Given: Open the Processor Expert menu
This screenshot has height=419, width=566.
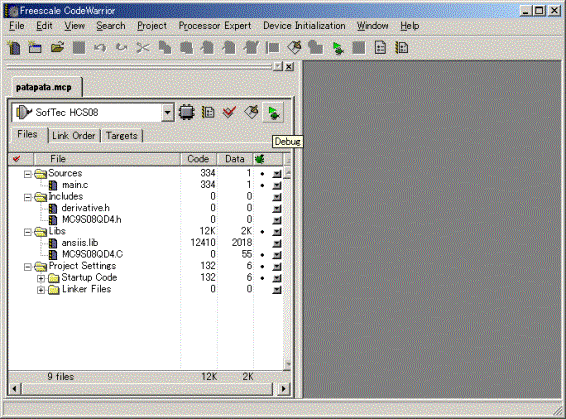Looking at the screenshot, I should (215, 26).
